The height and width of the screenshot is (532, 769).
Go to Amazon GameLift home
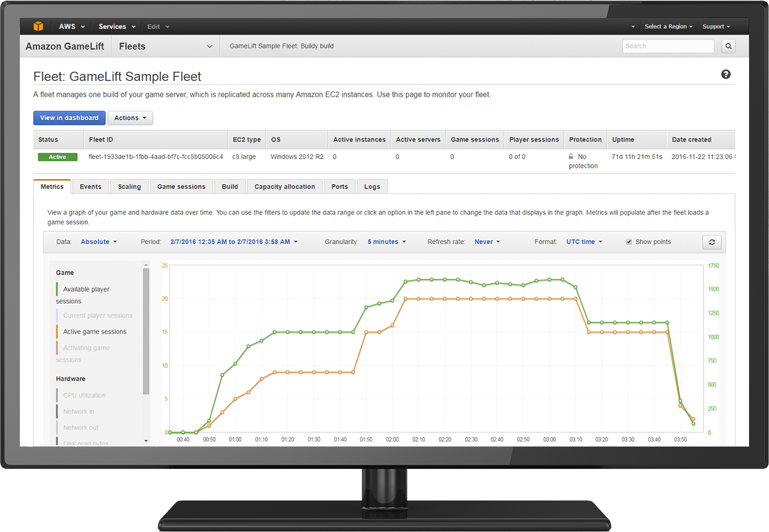(65, 46)
